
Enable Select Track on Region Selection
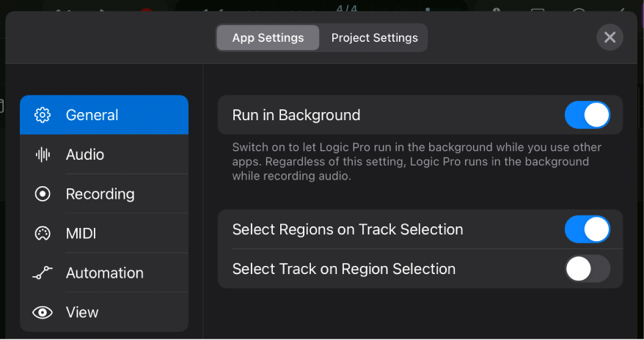point(587,269)
